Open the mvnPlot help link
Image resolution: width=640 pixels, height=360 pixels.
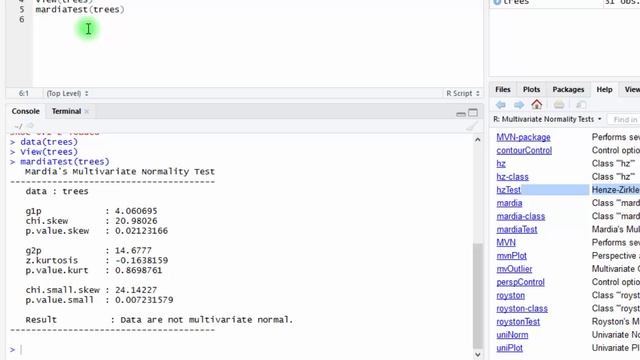(x=511, y=256)
